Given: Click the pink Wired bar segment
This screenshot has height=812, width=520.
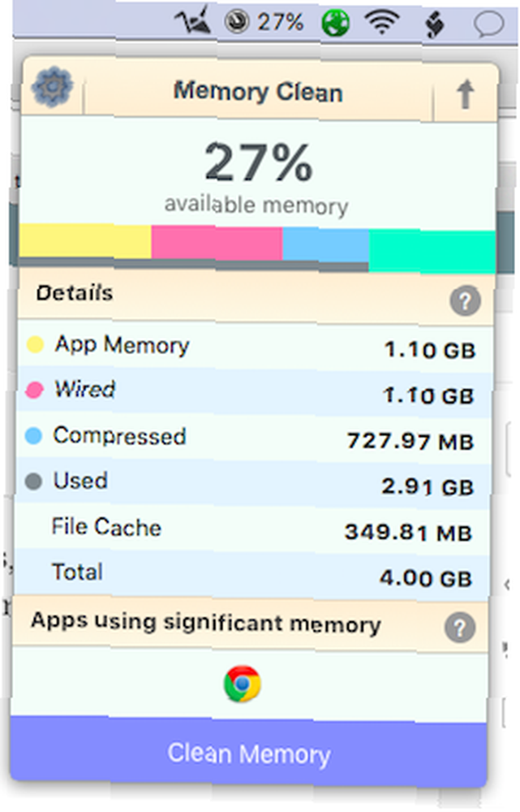Looking at the screenshot, I should pyautogui.click(x=217, y=243).
